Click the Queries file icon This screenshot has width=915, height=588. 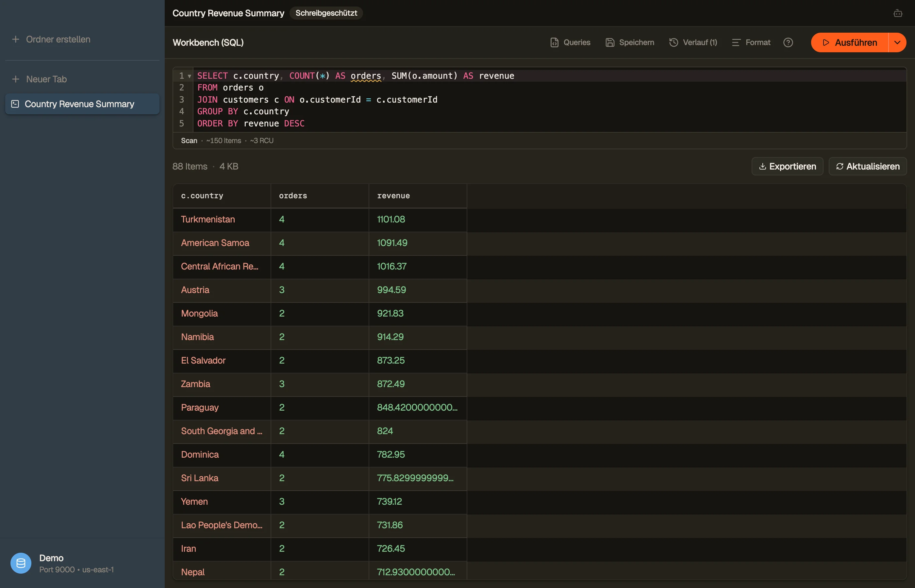click(x=554, y=42)
